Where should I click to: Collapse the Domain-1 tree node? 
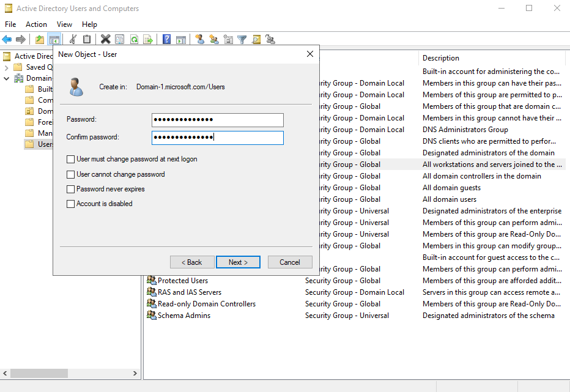coord(5,78)
